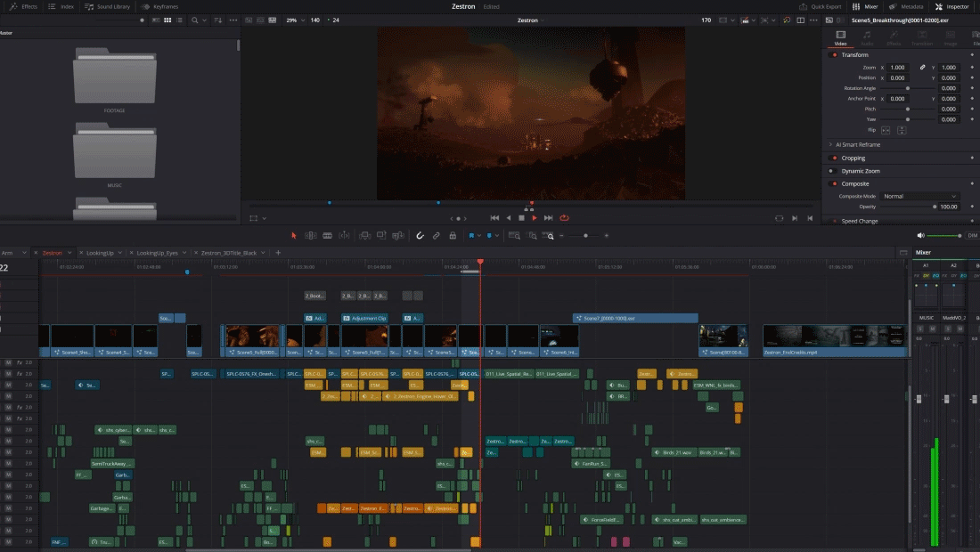Switch to Inspector Effects tab
Viewport: 980px width, 552px height.
[x=894, y=38]
